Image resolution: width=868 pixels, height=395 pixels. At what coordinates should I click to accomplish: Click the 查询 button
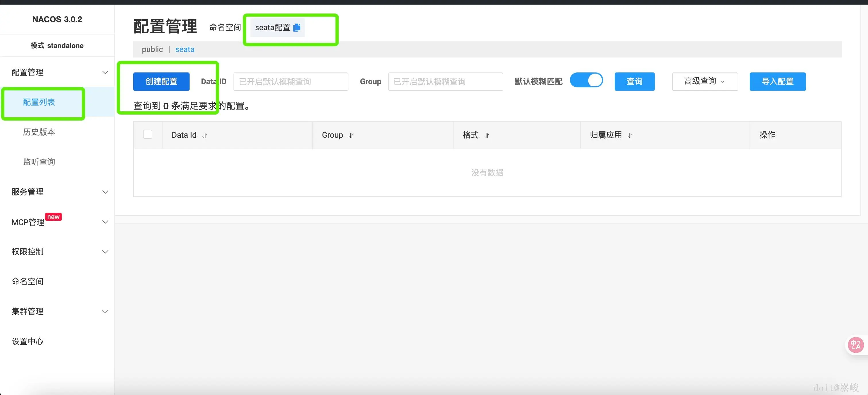(x=634, y=81)
